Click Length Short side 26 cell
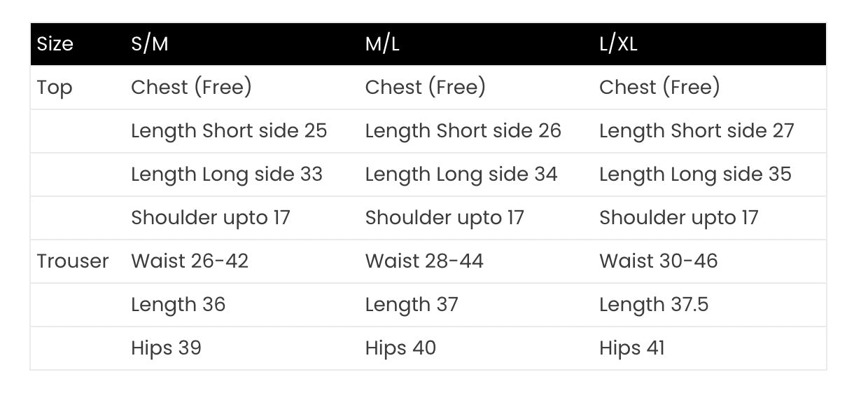 [463, 131]
